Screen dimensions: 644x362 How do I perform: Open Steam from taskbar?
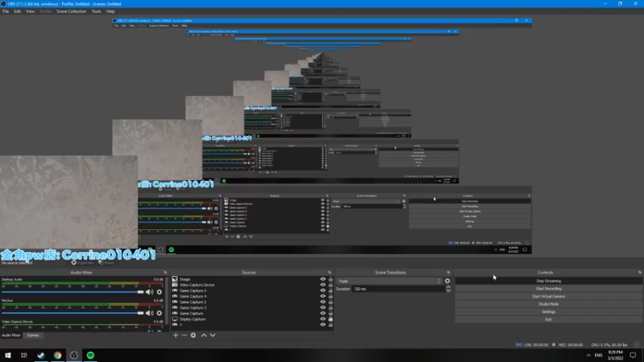pos(41,355)
